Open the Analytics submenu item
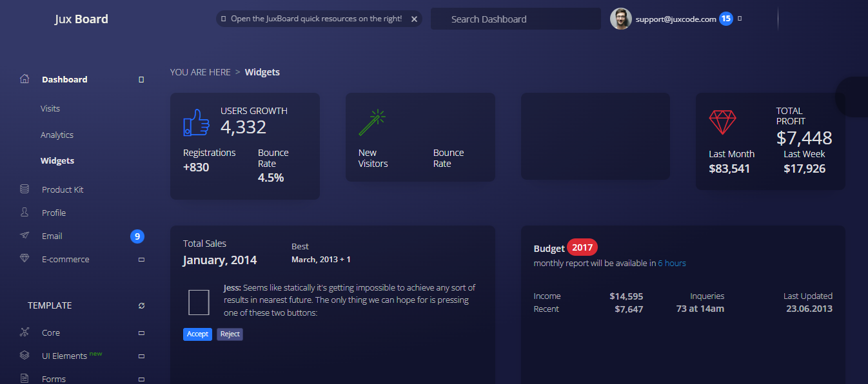This screenshot has width=868, height=384. tap(57, 135)
